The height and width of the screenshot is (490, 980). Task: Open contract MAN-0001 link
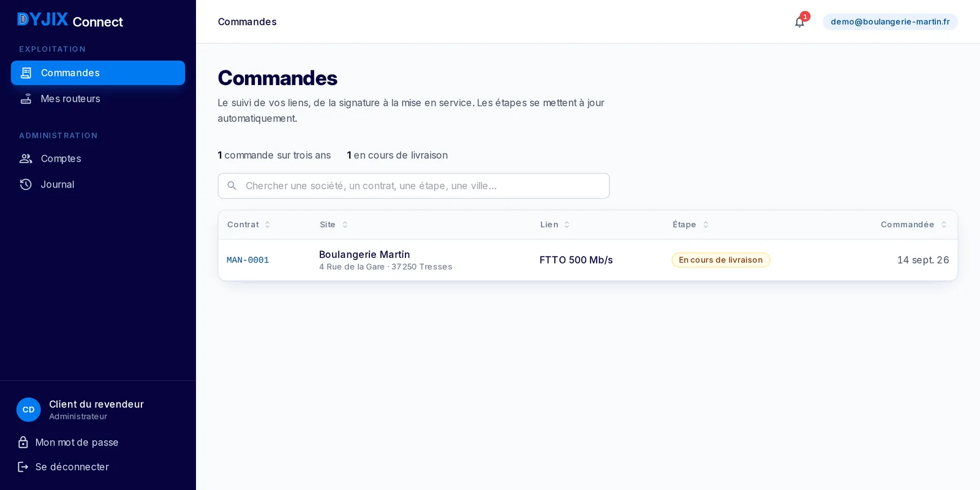pos(247,260)
